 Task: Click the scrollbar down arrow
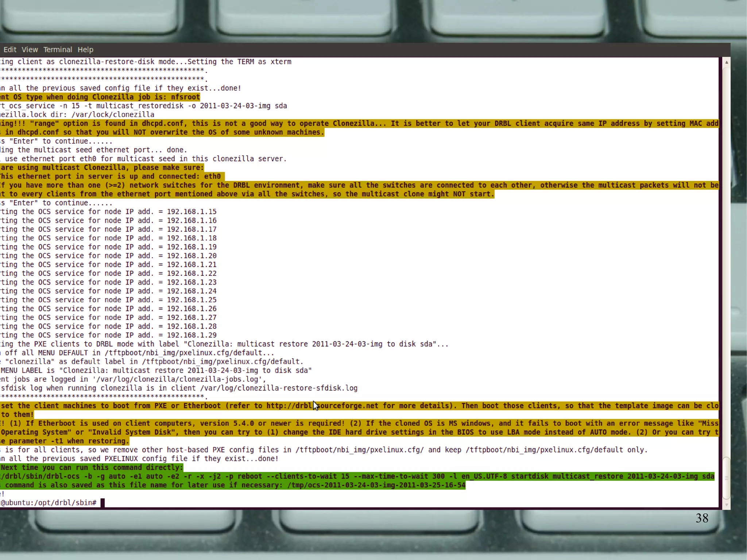[726, 505]
